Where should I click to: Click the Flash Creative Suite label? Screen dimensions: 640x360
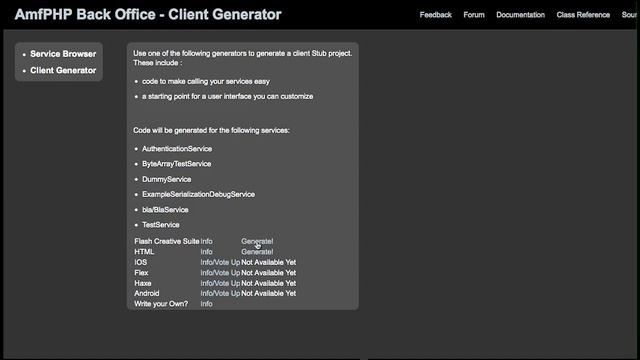tap(167, 241)
